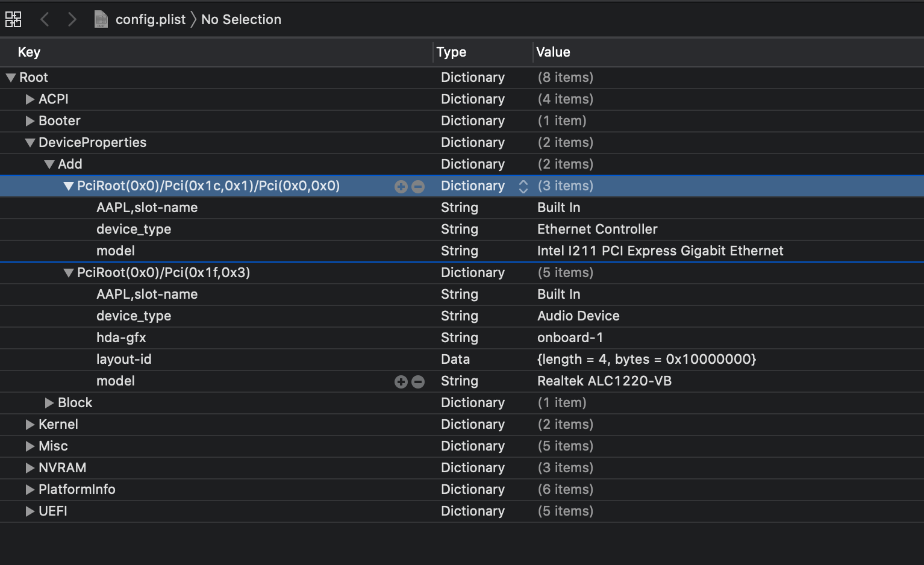This screenshot has width=924, height=565.
Task: Collapse the DeviceProperties dictionary
Action: pos(30,143)
